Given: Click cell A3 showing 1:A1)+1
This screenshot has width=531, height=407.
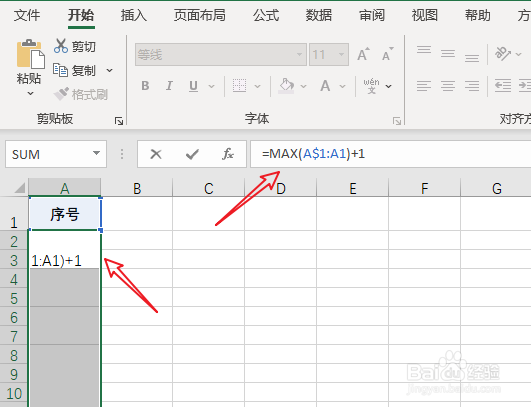Looking at the screenshot, I should click(x=65, y=260).
